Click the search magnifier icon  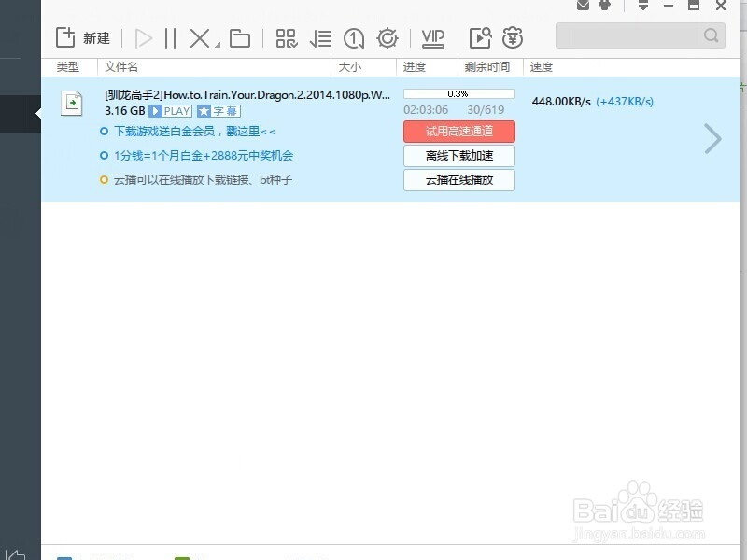(x=711, y=35)
